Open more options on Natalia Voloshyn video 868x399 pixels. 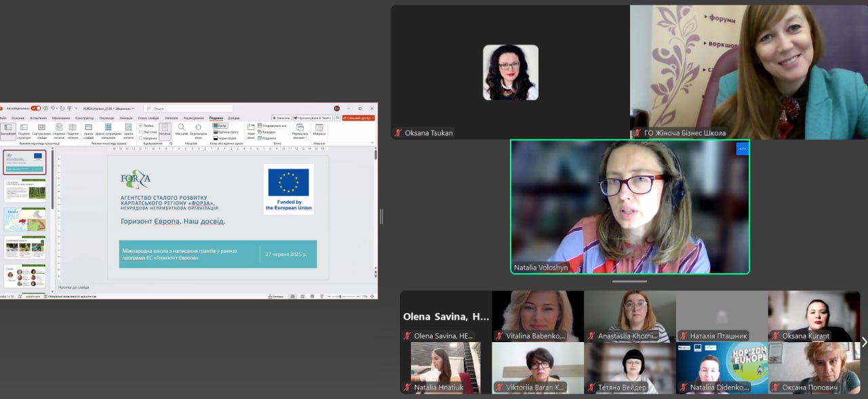(x=743, y=149)
